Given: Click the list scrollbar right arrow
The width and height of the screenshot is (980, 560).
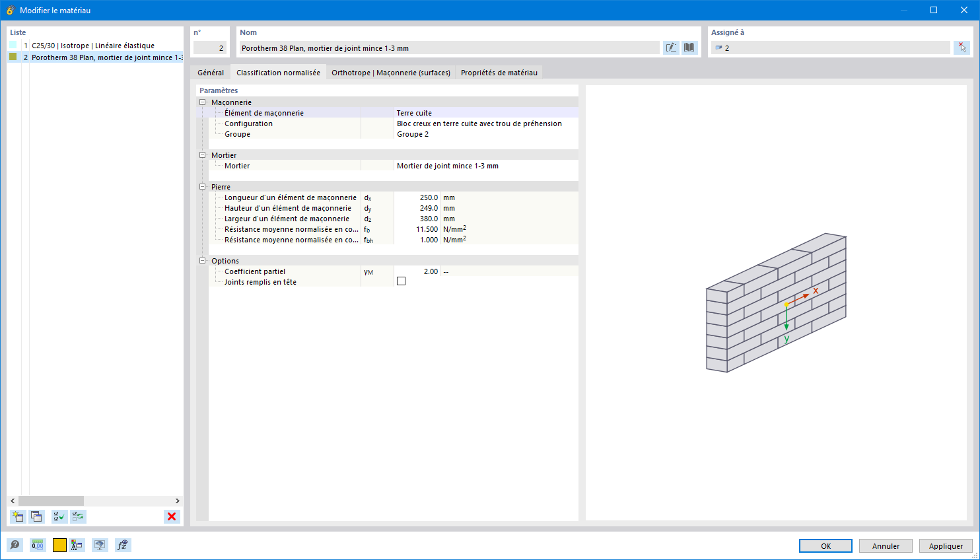Looking at the screenshot, I should click(x=177, y=501).
